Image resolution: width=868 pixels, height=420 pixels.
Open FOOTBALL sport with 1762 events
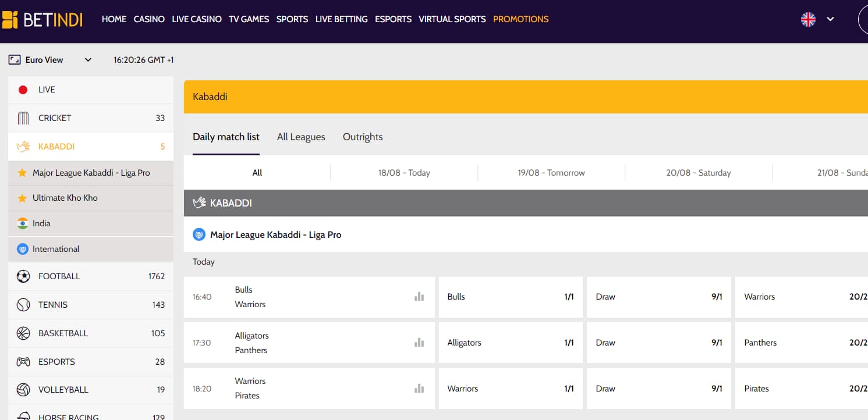[91, 276]
